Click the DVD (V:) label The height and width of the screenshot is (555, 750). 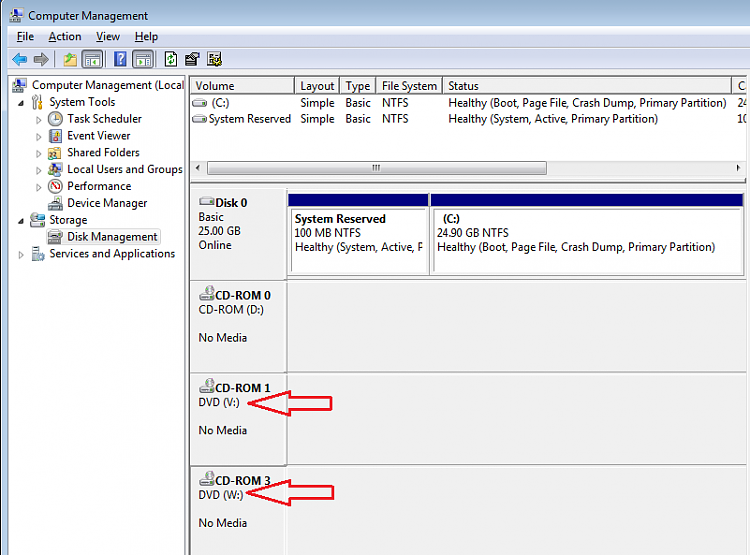coord(219,402)
